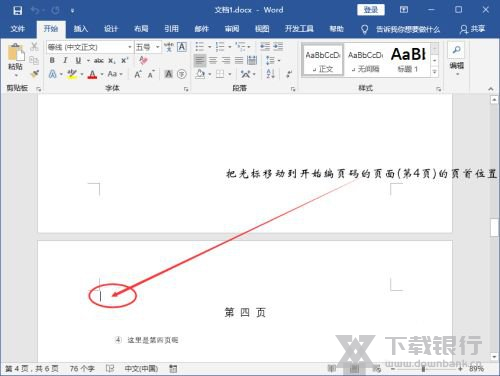Open the font name combo box 等线 (中文正文)
This screenshot has height=376, width=500.
coord(90,47)
